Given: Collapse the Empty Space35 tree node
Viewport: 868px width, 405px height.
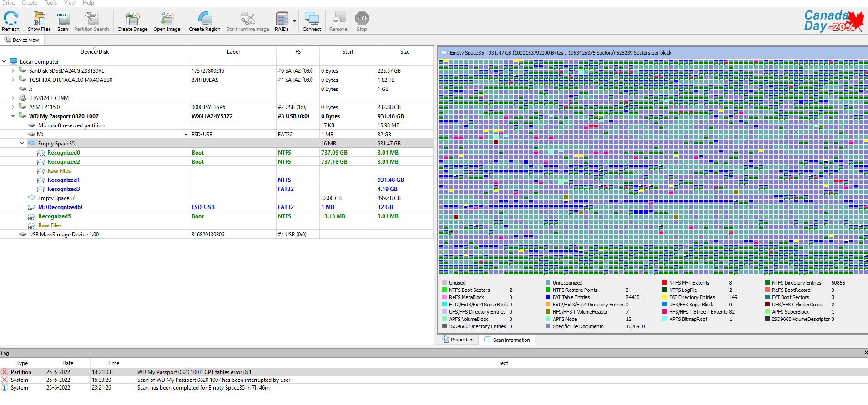Looking at the screenshot, I should [x=22, y=144].
